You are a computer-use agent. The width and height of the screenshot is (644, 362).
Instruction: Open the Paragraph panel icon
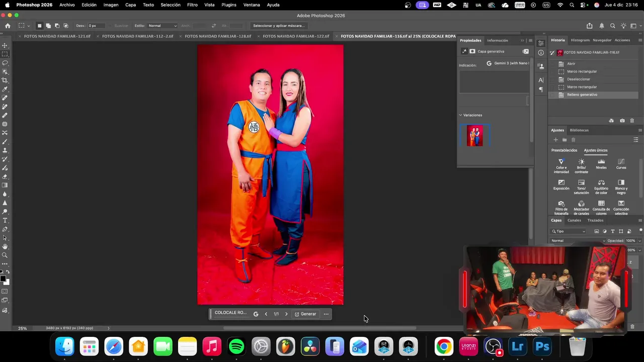[541, 89]
